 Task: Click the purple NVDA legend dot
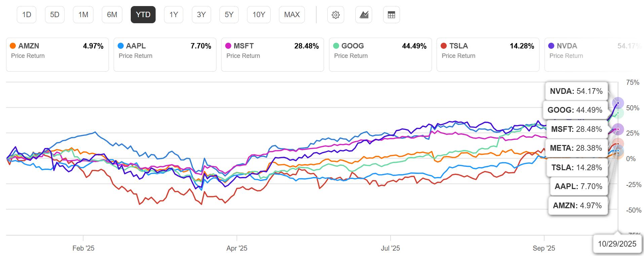[552, 45]
